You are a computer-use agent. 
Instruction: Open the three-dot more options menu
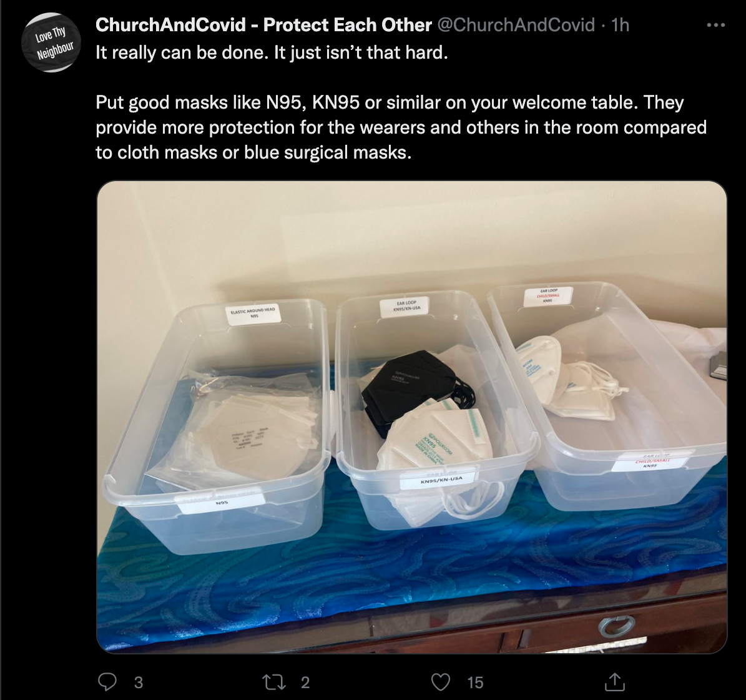click(716, 25)
